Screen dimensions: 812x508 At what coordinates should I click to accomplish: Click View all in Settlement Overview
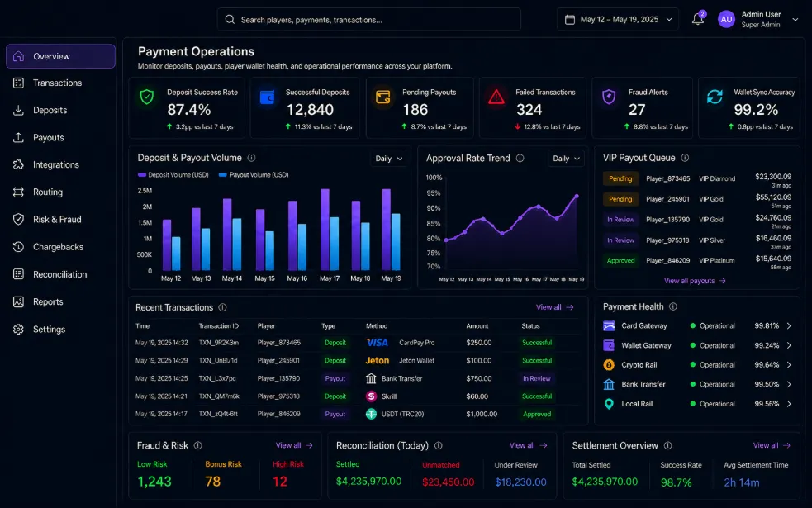tap(772, 445)
